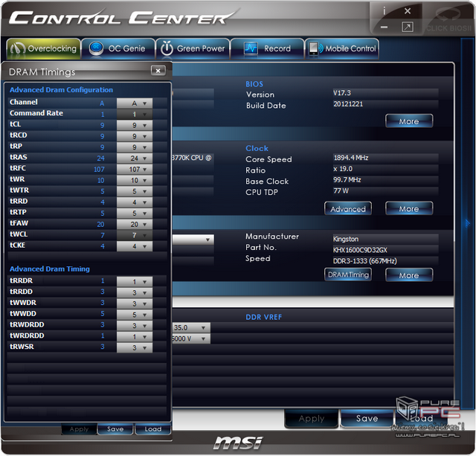476x456 pixels.
Task: Open the OC Genie tab
Action: point(118,48)
